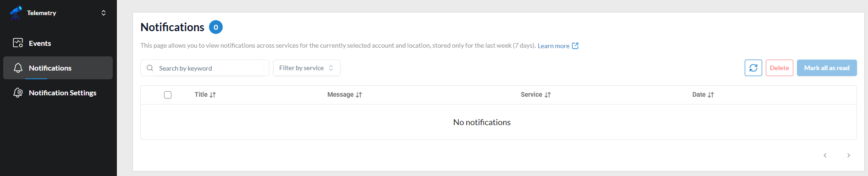Go to previous page of notifications
The width and height of the screenshot is (868, 176).
click(825, 155)
